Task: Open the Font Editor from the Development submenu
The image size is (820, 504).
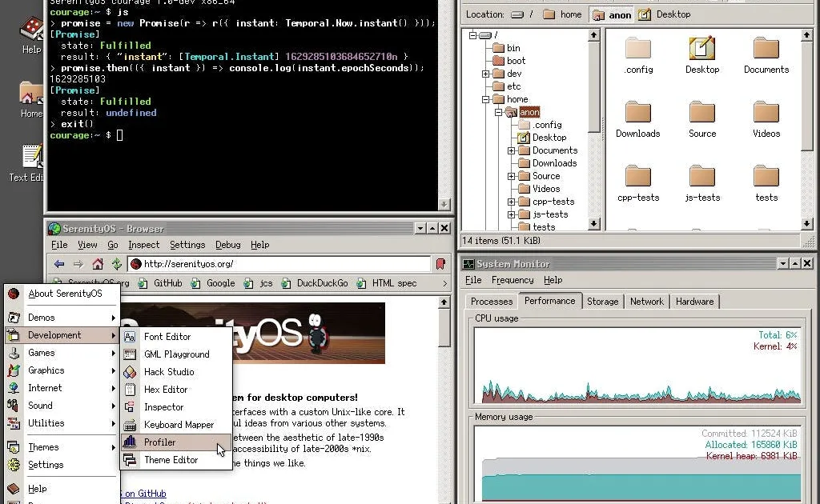Action: pyautogui.click(x=177, y=337)
